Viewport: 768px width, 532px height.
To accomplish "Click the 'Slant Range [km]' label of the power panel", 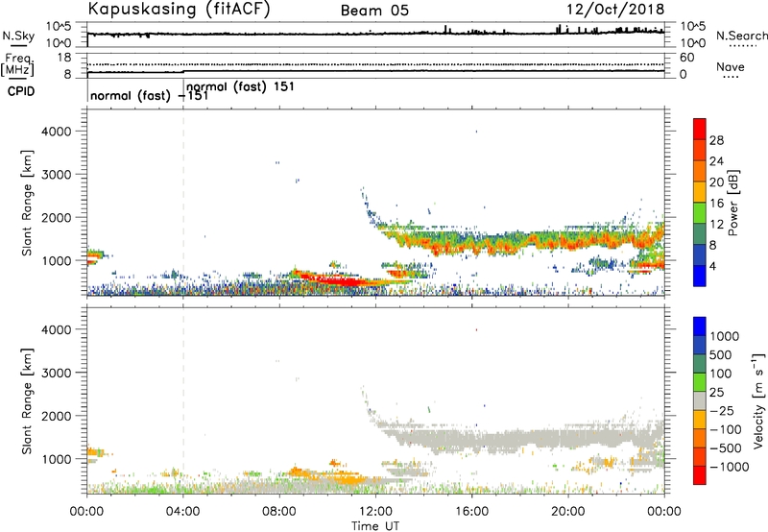I will pos(27,203).
